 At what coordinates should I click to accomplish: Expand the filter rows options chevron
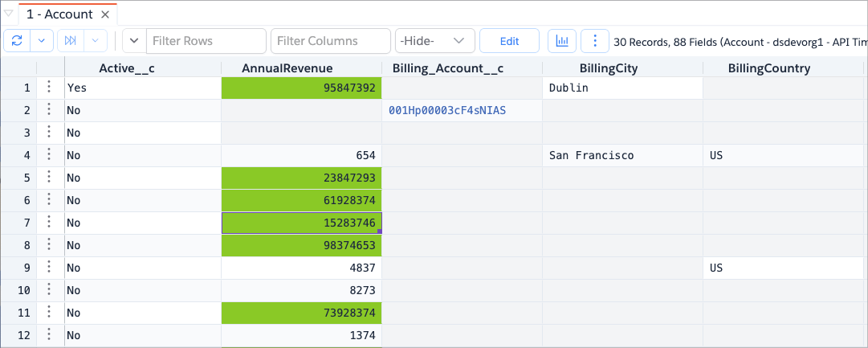click(134, 41)
